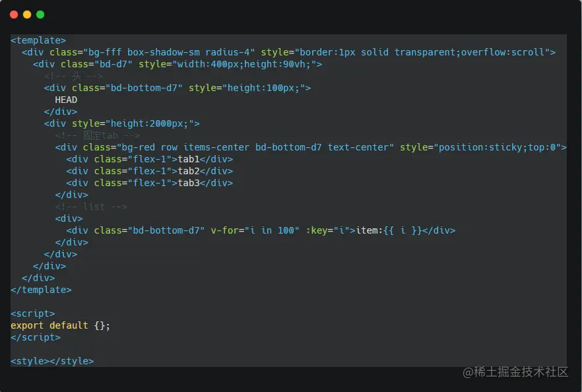Image resolution: width=582 pixels, height=392 pixels.
Task: Click the "bg-red row items-center bd-bottom-d7 text-center" class value
Action: pyautogui.click(x=255, y=147)
